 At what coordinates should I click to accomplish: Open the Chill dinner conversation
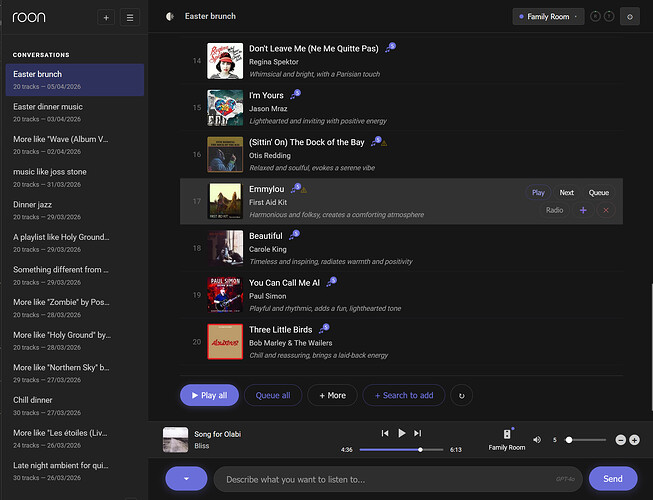(x=75, y=406)
